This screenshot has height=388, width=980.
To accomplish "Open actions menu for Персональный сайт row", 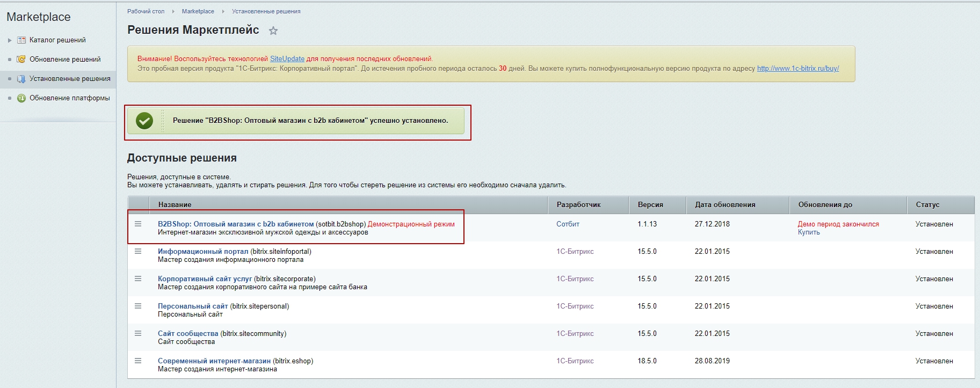I will 138,306.
